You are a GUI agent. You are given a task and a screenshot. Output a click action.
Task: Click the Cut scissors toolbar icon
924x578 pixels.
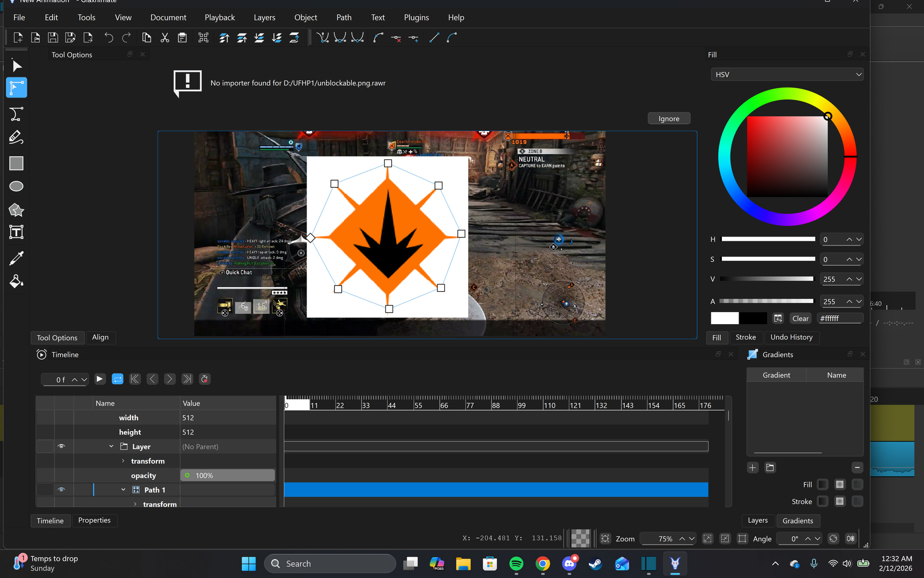(165, 38)
